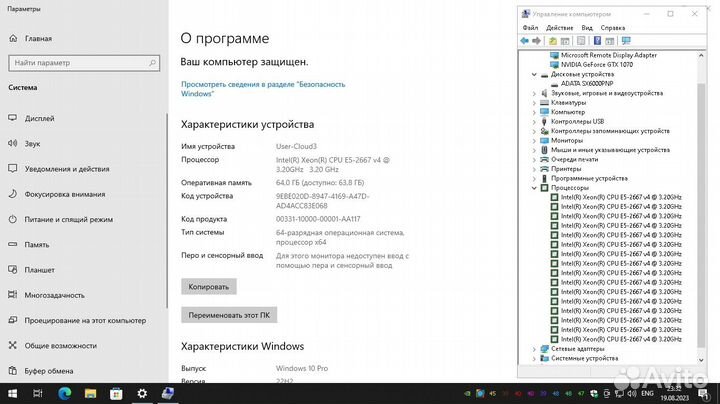Expand the Мониторы node
Image resolution: width=720 pixels, height=404 pixels.
tap(534, 140)
